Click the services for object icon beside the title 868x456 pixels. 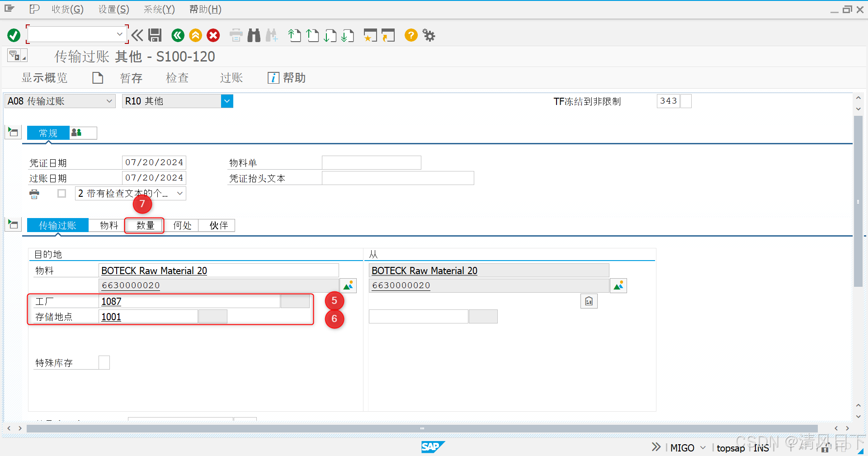[x=17, y=56]
